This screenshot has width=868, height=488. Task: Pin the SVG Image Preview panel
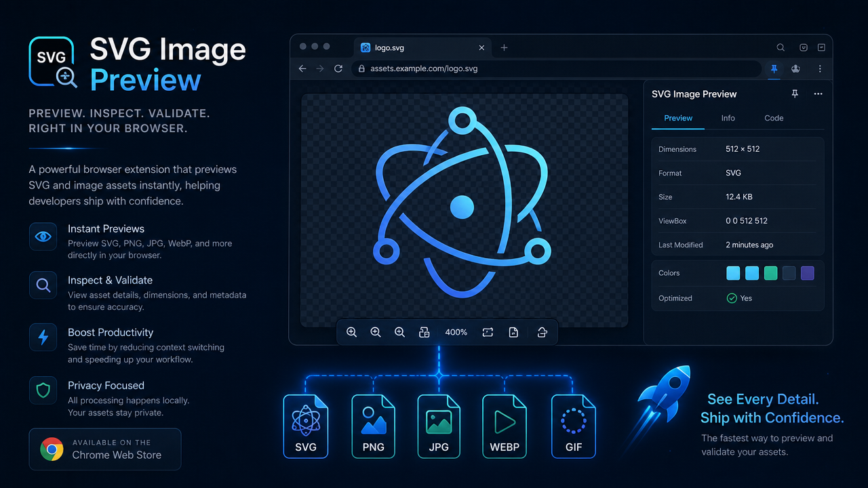tap(795, 94)
